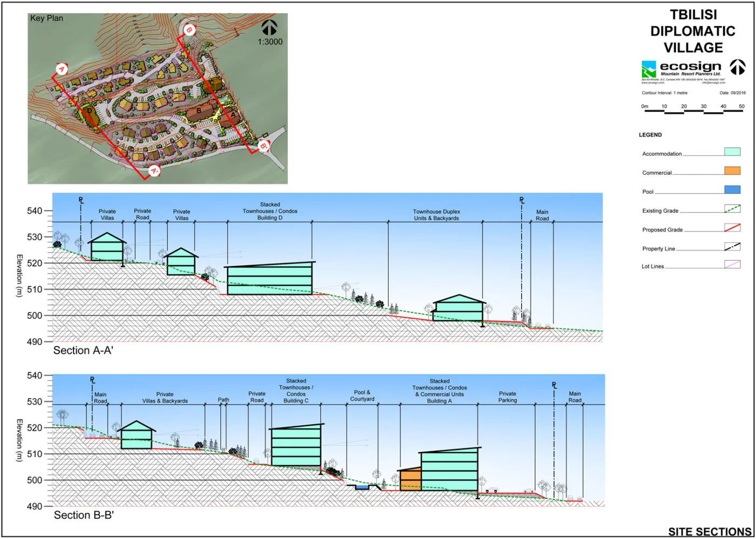Select section marker A on the Key Plan
Screen dimensions: 756x539
[x=61, y=69]
